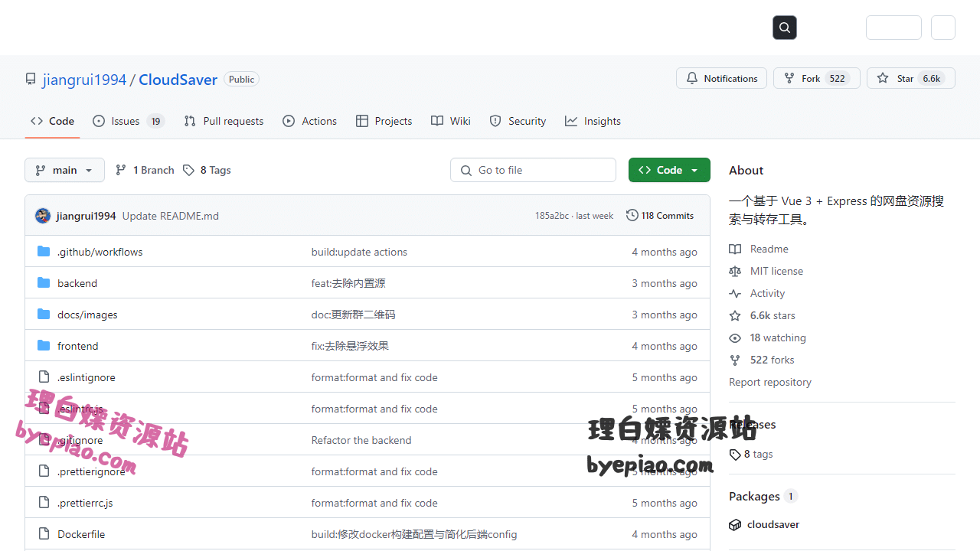The height and width of the screenshot is (551, 980).
Task: View repository Activity link
Action: 757,293
